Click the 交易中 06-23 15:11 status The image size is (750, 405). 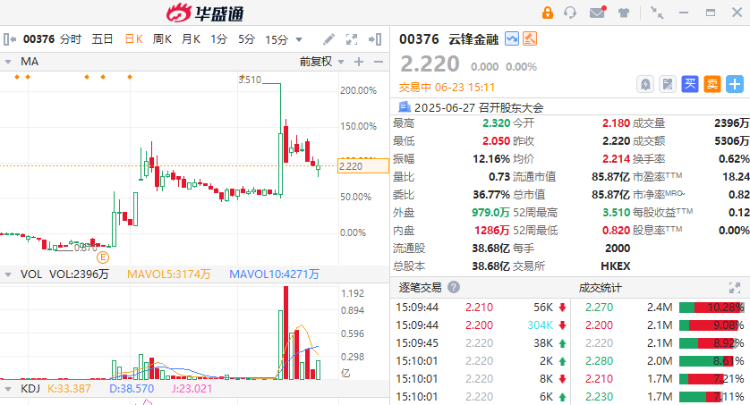(x=447, y=88)
